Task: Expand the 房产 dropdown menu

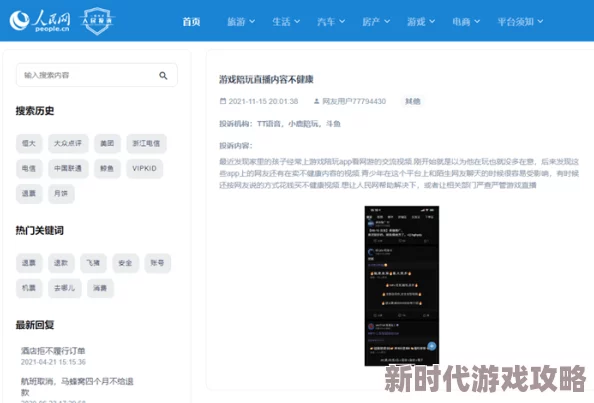Action: pyautogui.click(x=376, y=22)
